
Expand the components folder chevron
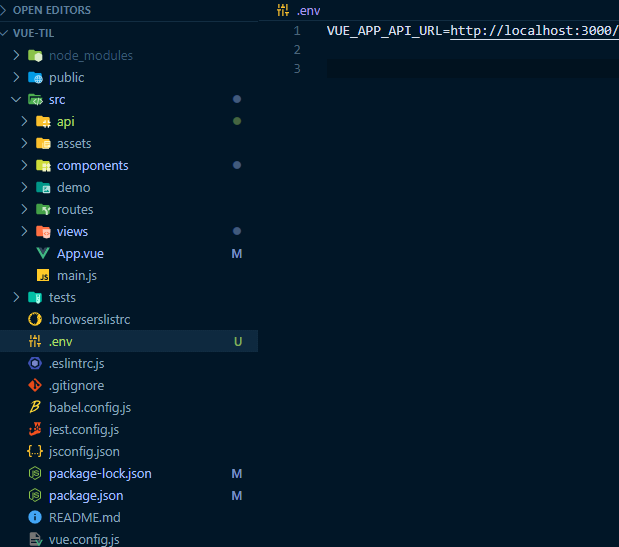tap(24, 165)
